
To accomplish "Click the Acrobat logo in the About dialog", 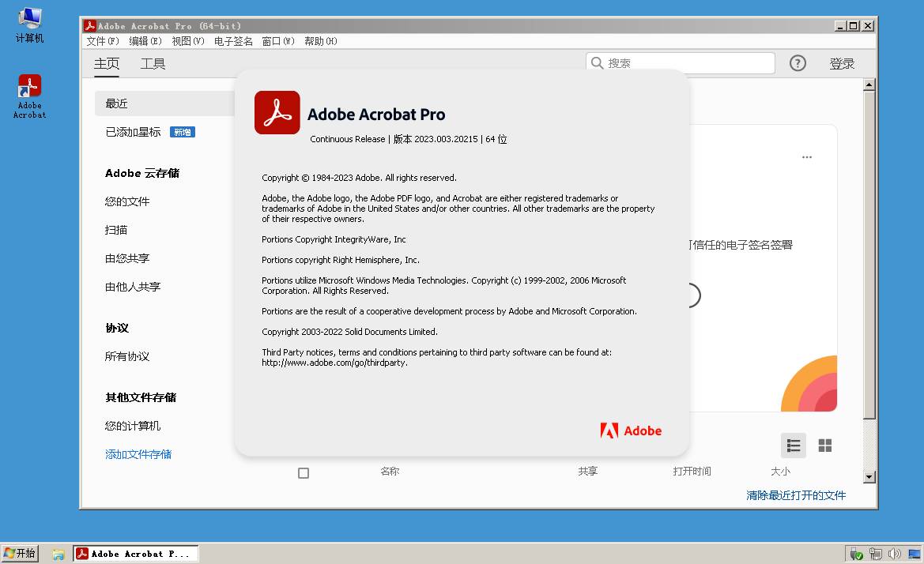I will tap(277, 113).
